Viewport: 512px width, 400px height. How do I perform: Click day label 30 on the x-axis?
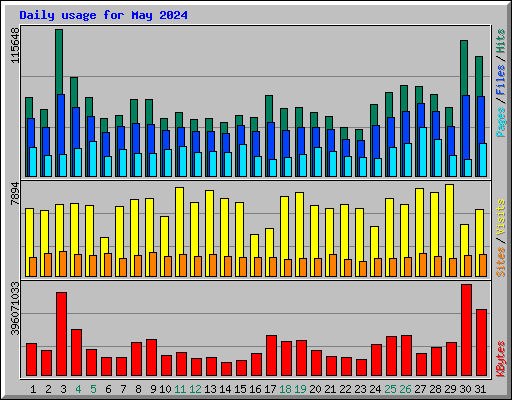click(465, 389)
